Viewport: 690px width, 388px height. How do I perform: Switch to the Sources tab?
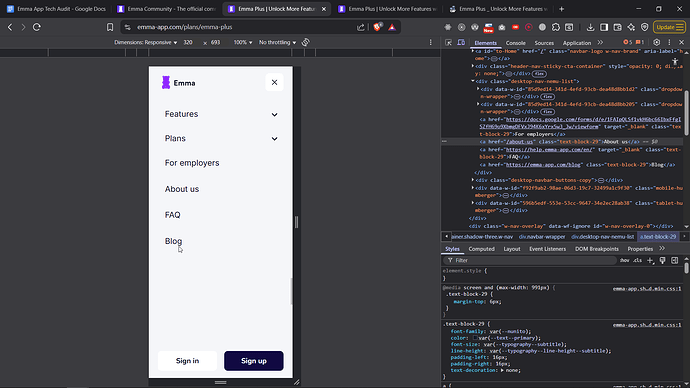(x=544, y=43)
